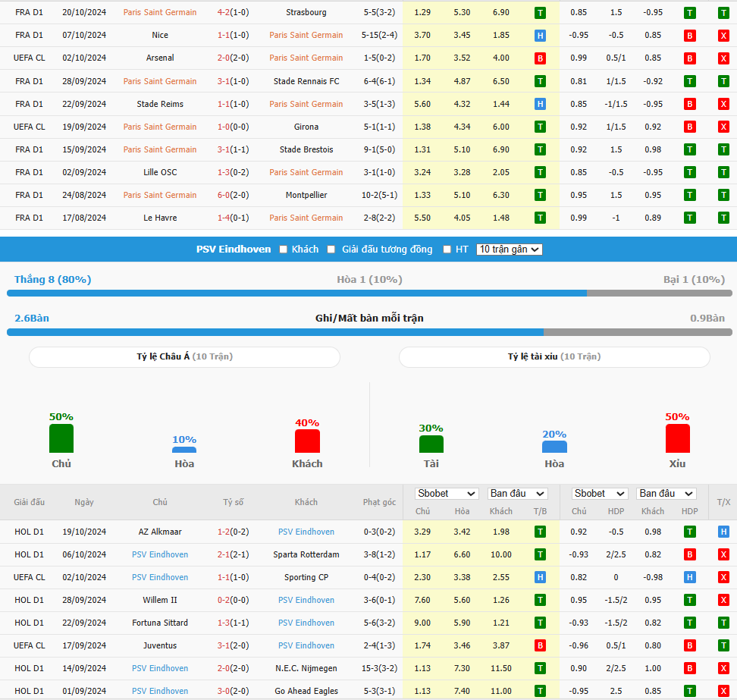The image size is (737, 700).
Task: Click the green T T/X icon in Fortuna Sittard row
Action: tap(723, 623)
